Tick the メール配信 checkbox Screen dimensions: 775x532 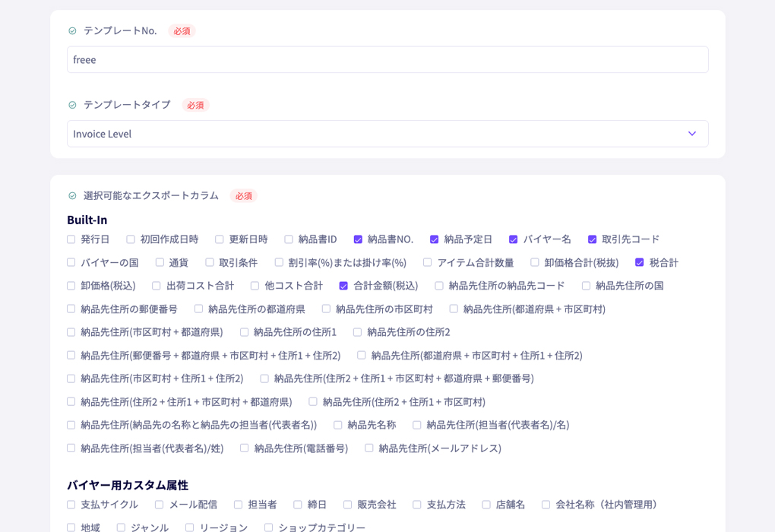pos(159,505)
